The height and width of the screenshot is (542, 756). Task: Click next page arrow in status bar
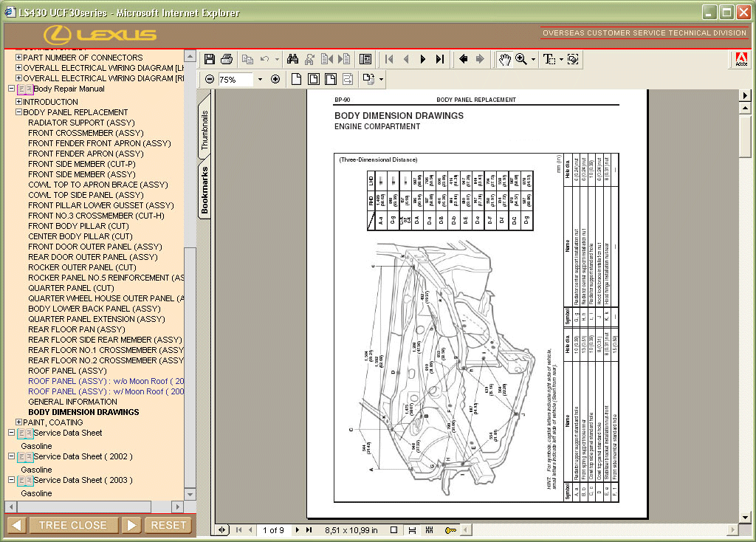pos(297,530)
